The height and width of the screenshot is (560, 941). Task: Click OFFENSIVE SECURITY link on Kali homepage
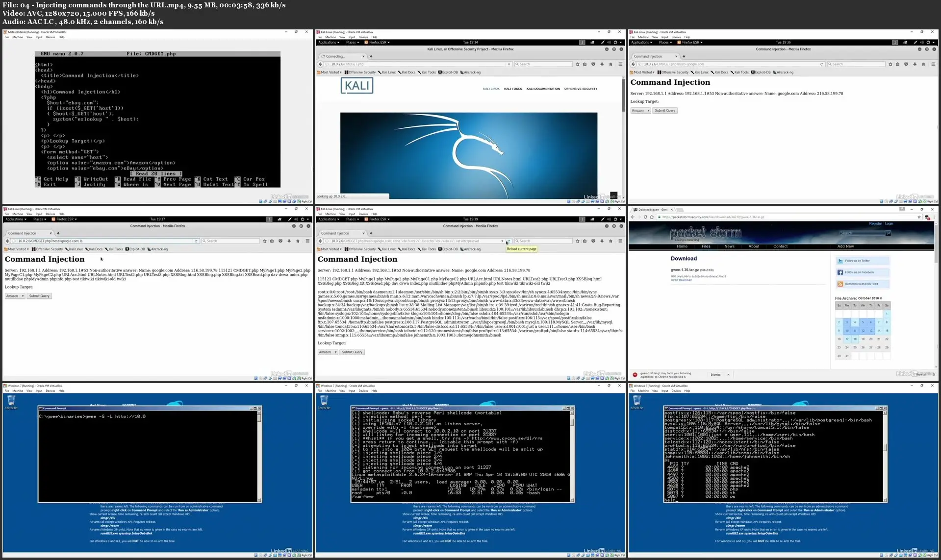[581, 89]
